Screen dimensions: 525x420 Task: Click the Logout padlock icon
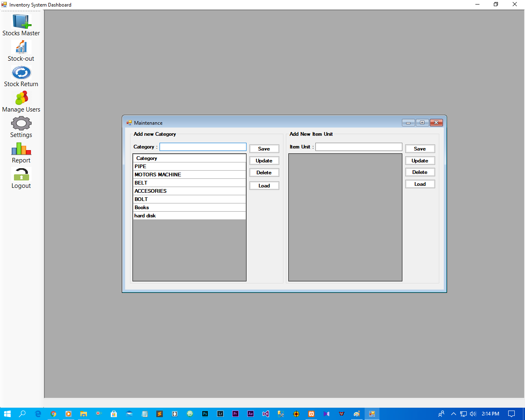pos(21,175)
